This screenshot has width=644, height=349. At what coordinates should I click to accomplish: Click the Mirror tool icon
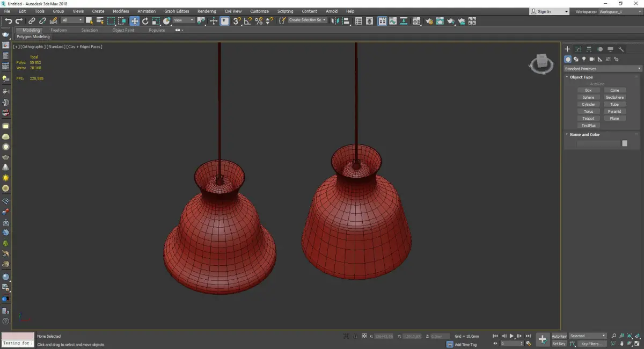click(x=335, y=21)
